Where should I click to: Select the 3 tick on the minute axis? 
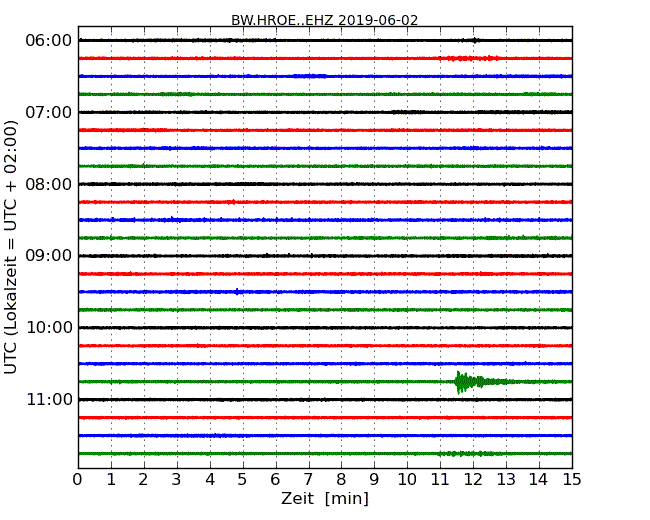point(177,479)
